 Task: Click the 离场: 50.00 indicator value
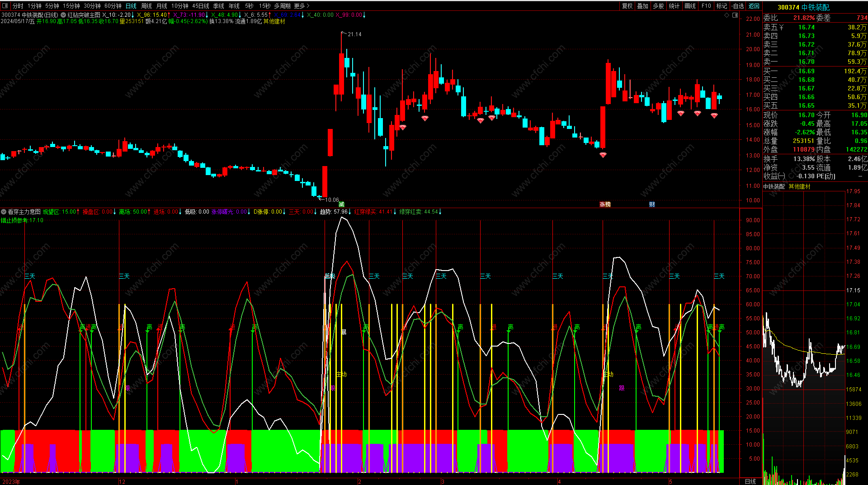pos(133,212)
